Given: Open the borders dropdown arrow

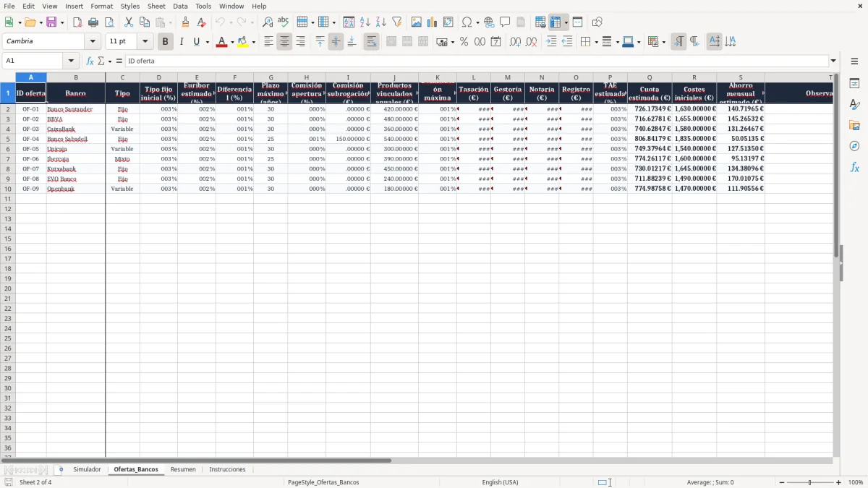Looking at the screenshot, I should [595, 42].
